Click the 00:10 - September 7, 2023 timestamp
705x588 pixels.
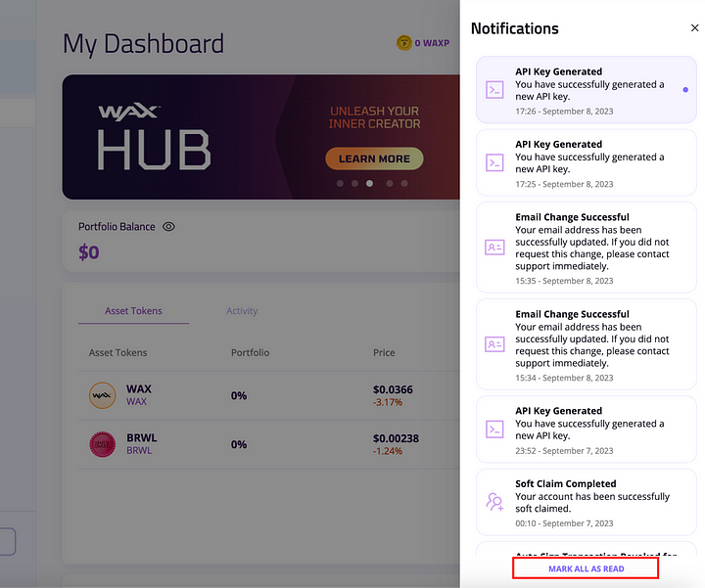pos(564,523)
